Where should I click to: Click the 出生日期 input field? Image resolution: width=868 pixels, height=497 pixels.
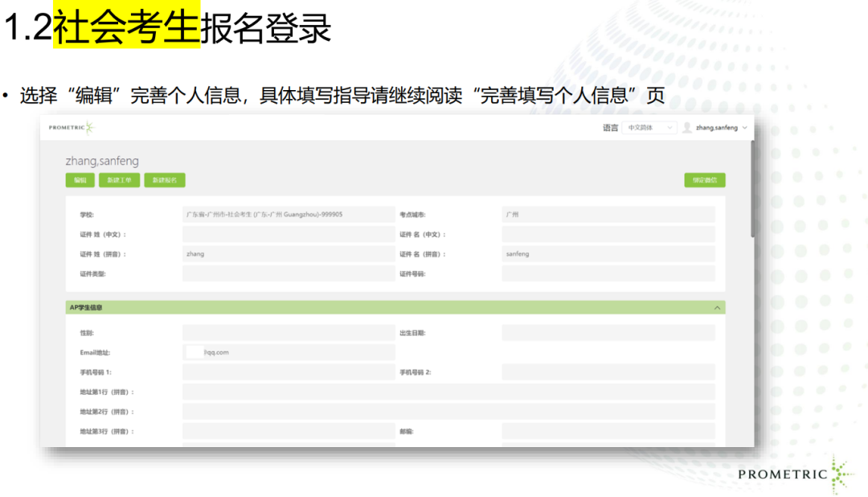608,333
